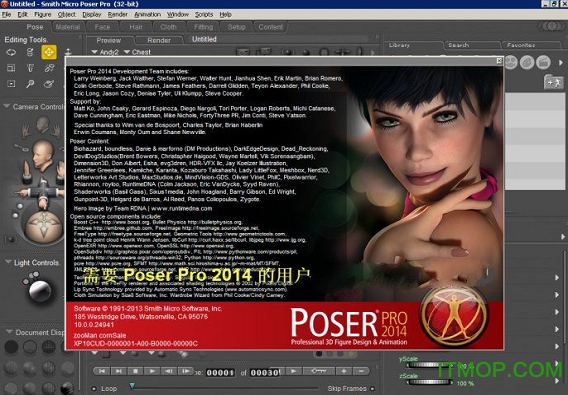Select the Scale editing tool
The height and width of the screenshot is (395, 568).
coord(11,68)
